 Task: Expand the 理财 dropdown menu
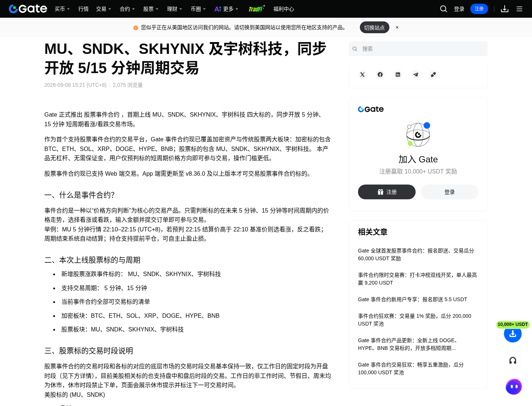click(174, 9)
